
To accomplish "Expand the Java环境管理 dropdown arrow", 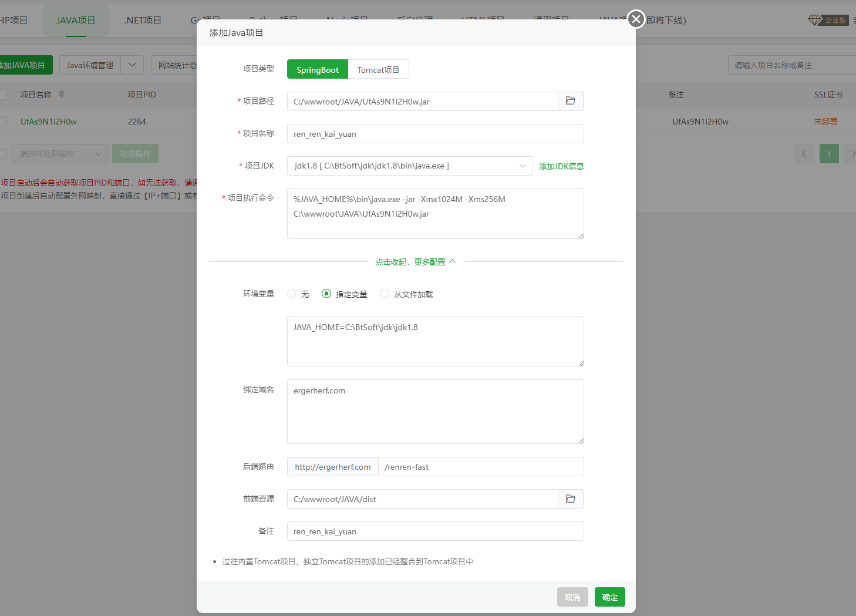I will 132,65.
